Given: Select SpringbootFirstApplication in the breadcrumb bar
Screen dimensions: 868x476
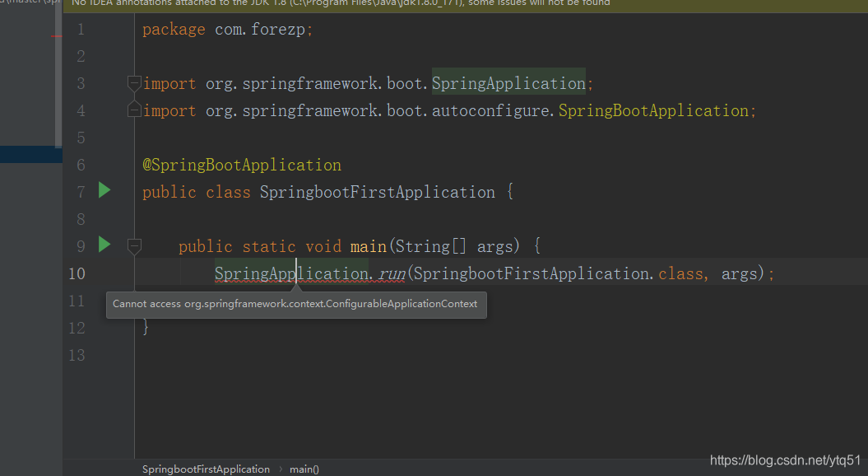Looking at the screenshot, I should (x=206, y=469).
